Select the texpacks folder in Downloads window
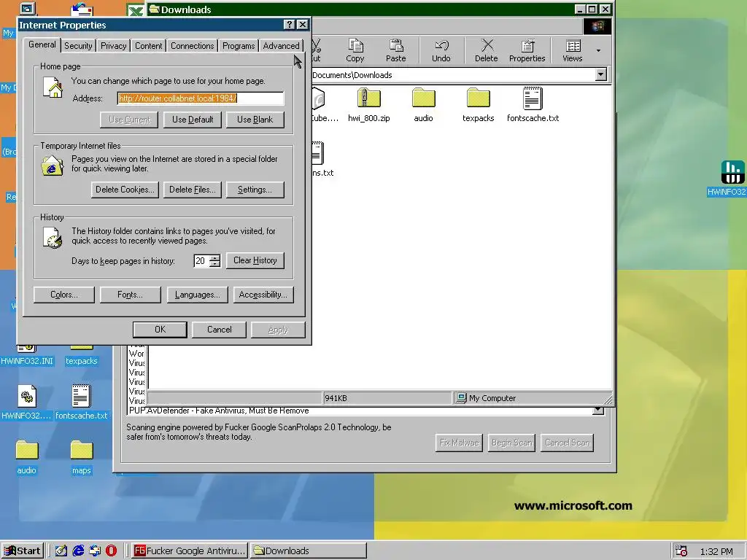 479,105
